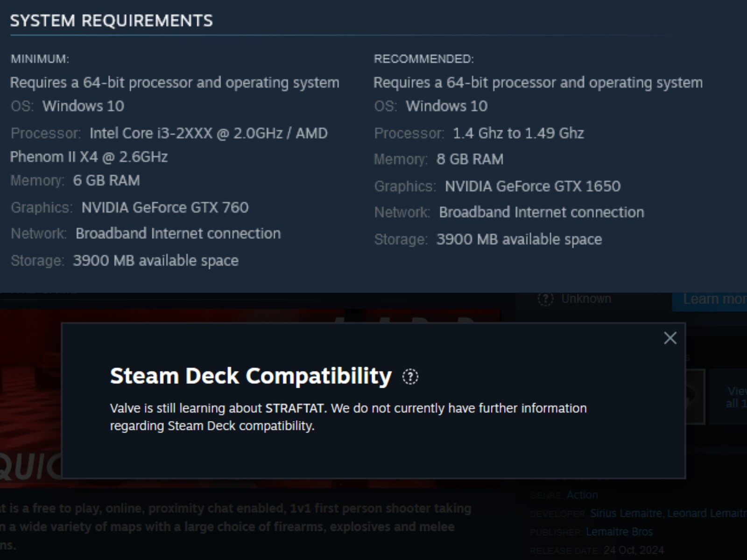This screenshot has width=747, height=560.
Task: Open developer Leonard Lemaitre's page
Action: point(706,513)
